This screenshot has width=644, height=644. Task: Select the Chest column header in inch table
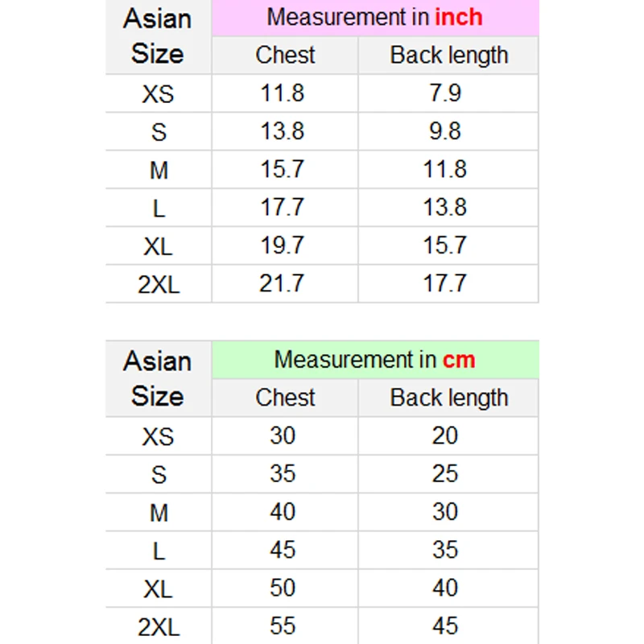point(285,56)
